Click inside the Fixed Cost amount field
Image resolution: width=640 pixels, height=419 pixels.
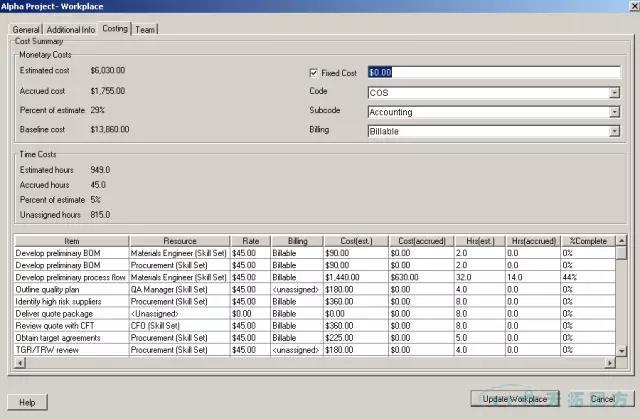[x=490, y=73]
